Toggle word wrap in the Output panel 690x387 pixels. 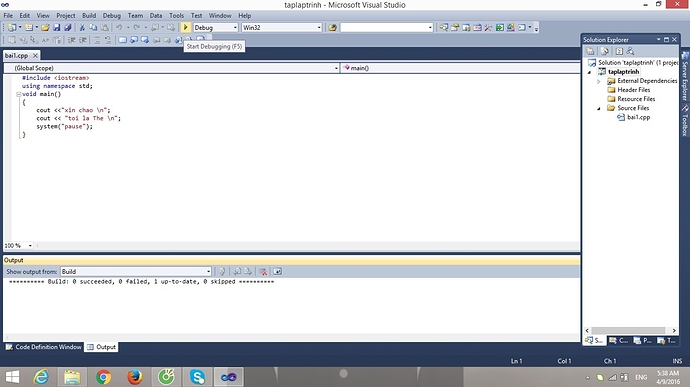click(277, 272)
